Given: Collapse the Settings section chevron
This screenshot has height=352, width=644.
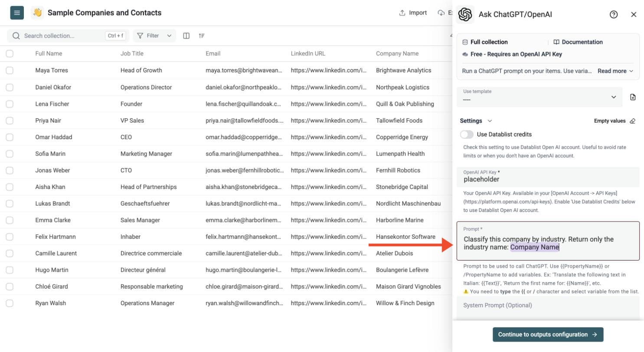Looking at the screenshot, I should (490, 121).
